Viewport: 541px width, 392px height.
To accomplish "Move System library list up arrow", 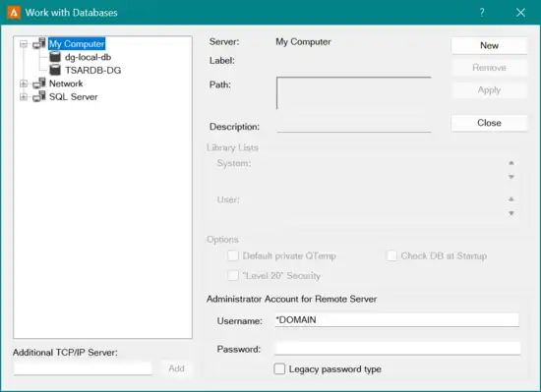I will [x=511, y=163].
